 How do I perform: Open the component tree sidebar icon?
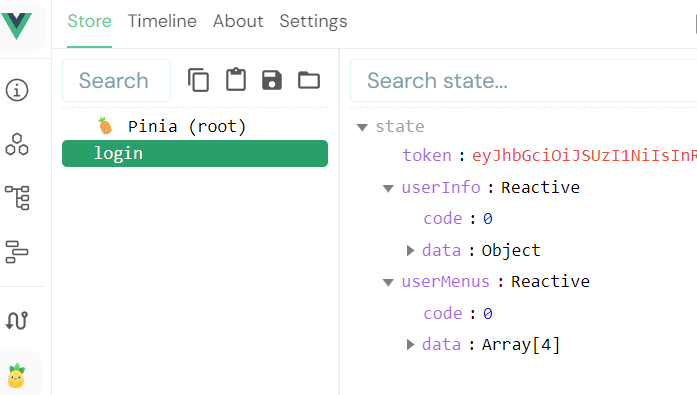(17, 198)
